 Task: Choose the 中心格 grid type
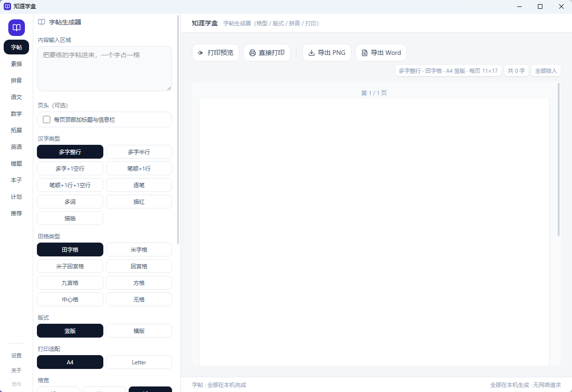tap(70, 299)
